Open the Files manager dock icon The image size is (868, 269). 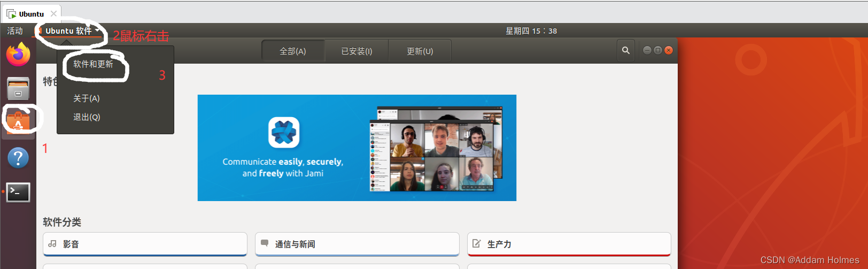[18, 89]
